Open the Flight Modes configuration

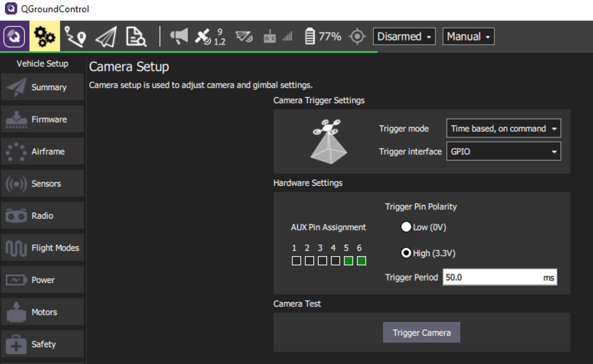[42, 247]
